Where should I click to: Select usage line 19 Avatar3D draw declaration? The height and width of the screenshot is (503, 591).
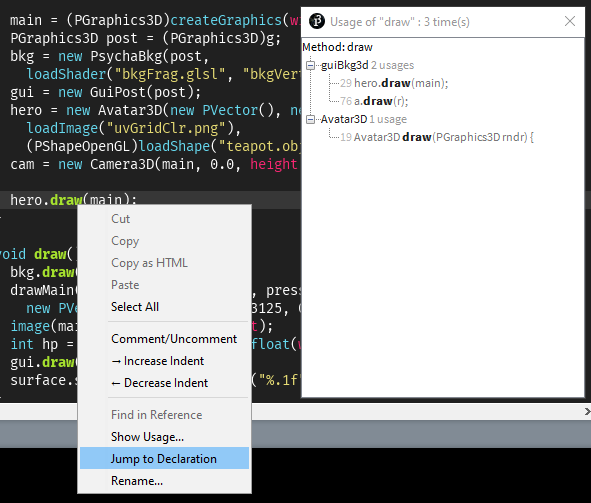437,137
